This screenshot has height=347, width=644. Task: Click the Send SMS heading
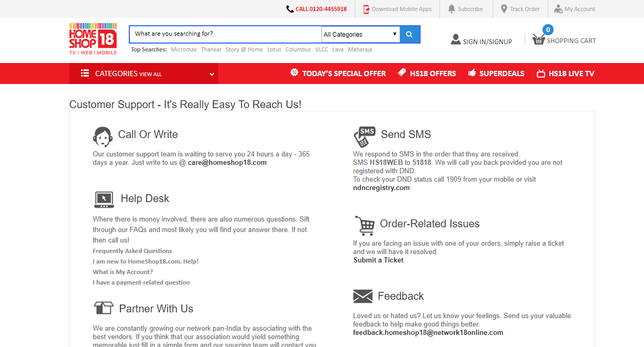(406, 134)
